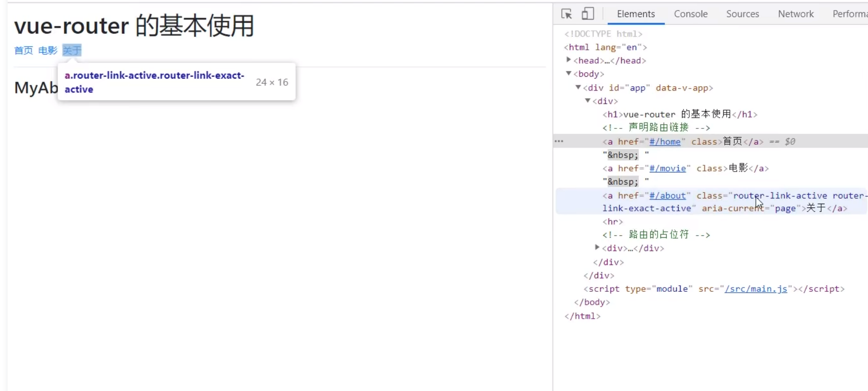The image size is (868, 391).
Task: Click the 24 × 16 size label in the tooltip
Action: 272,82
